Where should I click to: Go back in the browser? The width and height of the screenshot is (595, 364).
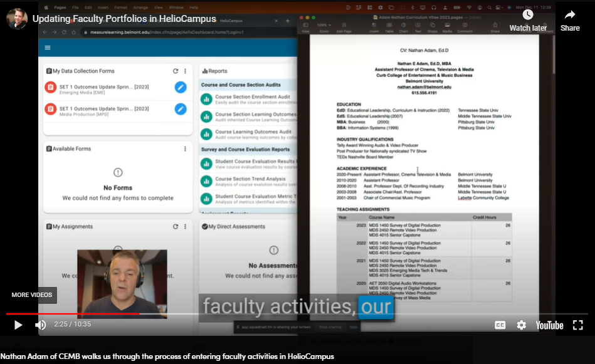(45, 32)
